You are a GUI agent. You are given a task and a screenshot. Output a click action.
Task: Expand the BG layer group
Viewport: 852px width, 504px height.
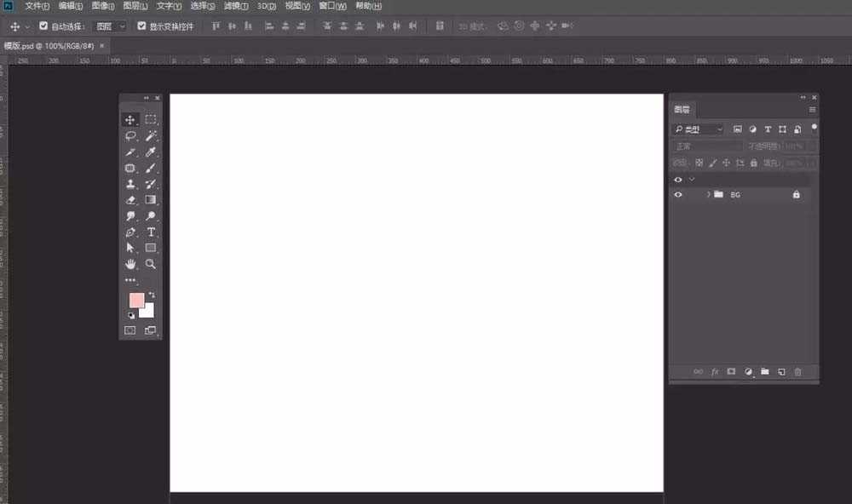pyautogui.click(x=707, y=195)
